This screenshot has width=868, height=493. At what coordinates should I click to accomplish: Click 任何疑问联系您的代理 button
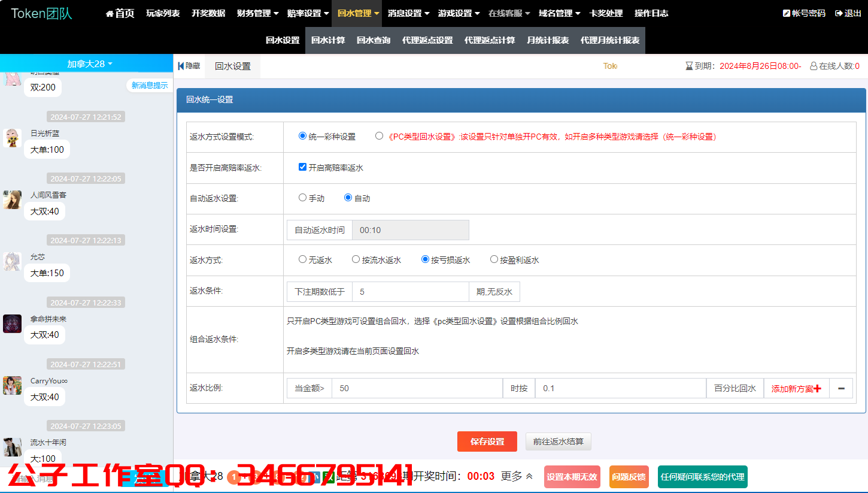point(703,477)
